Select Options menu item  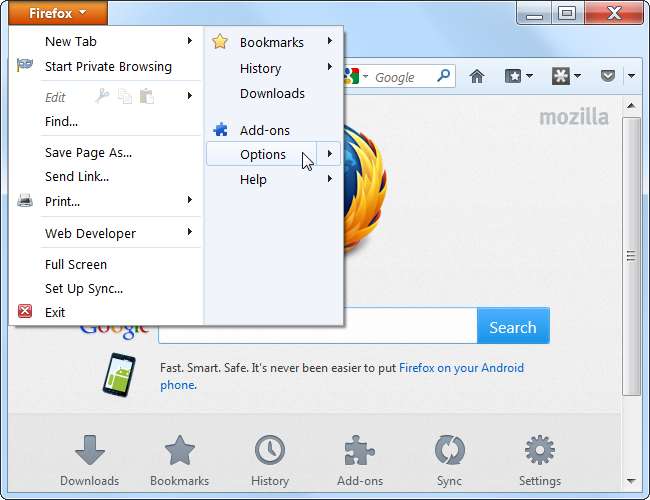tap(263, 154)
